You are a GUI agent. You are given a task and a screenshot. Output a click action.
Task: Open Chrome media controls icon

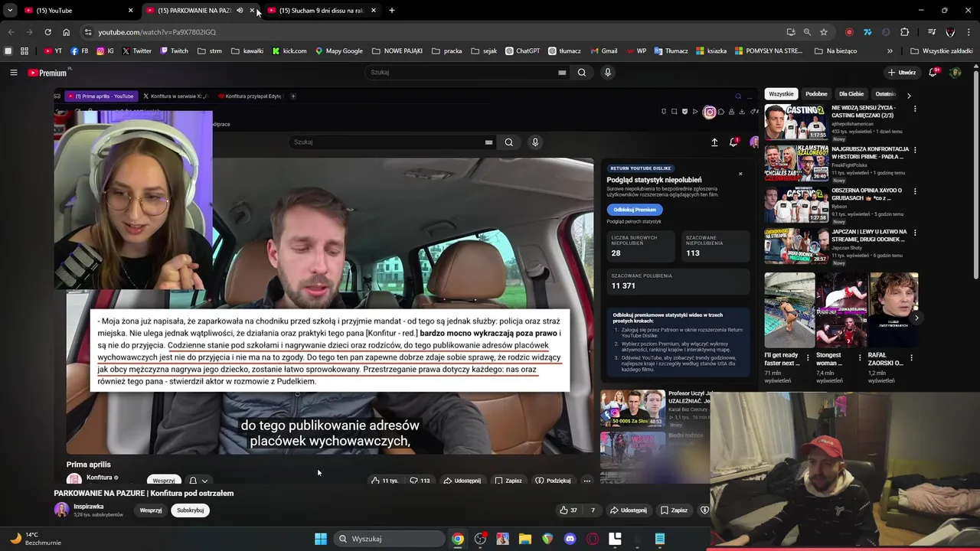[932, 32]
